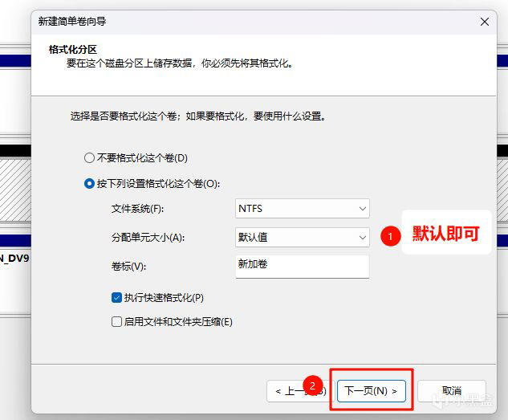Click the 卷标 field containing 新加卷
This screenshot has width=508, height=420.
pos(303,267)
